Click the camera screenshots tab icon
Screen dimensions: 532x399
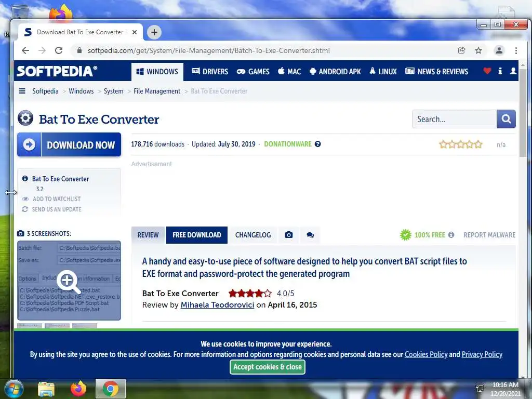click(x=289, y=235)
